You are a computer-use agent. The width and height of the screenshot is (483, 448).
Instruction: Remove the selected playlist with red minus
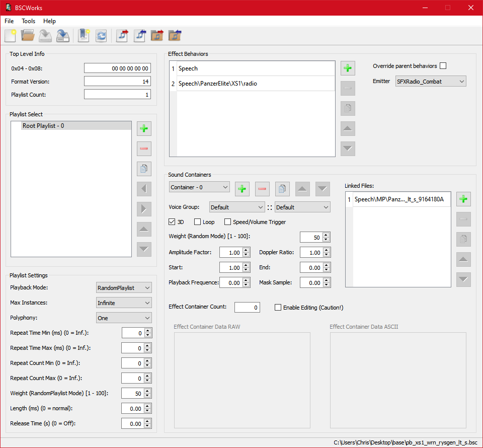coord(144,148)
